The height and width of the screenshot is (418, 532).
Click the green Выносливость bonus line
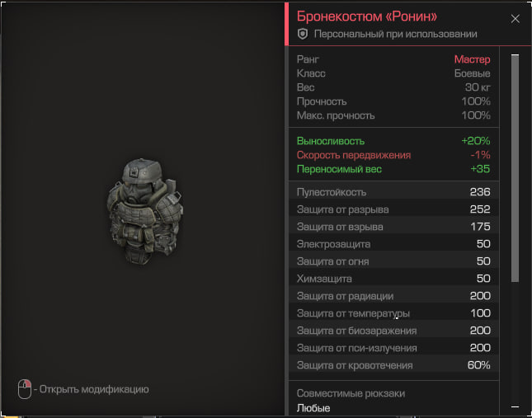[394, 141]
